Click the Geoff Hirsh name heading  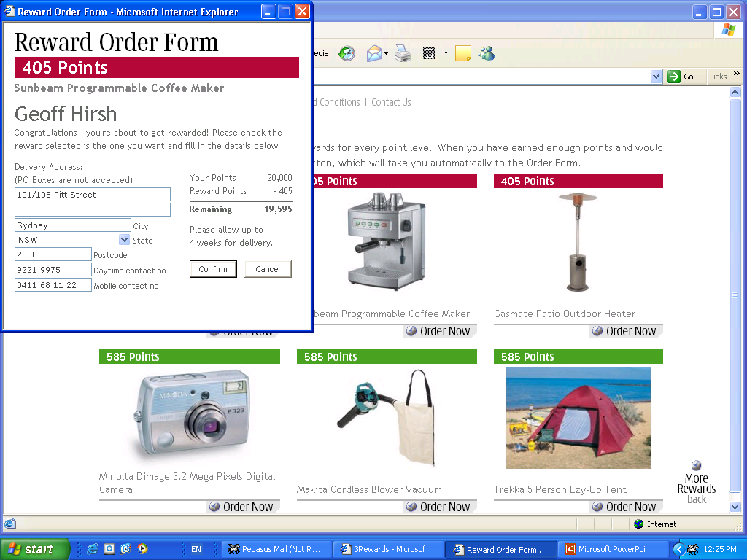coord(66,114)
